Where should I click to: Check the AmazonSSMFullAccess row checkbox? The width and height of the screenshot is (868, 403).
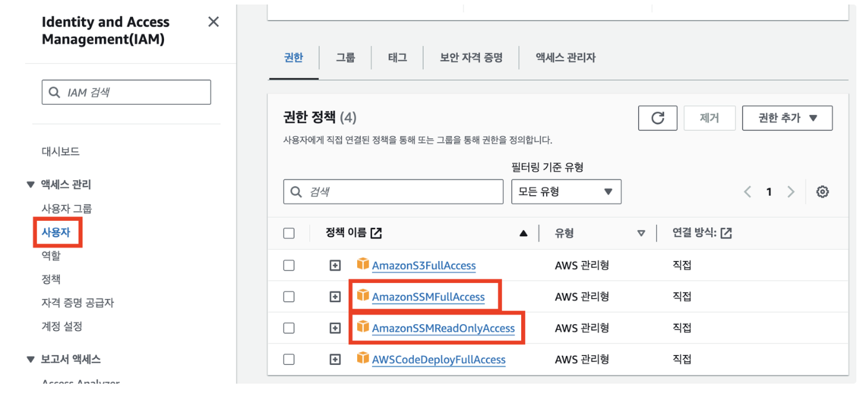click(289, 297)
